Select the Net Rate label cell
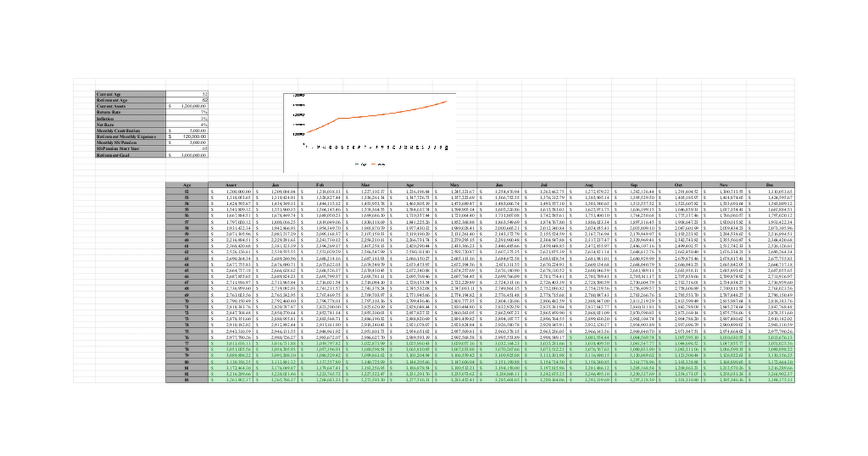The image size is (868, 456). pyautogui.click(x=130, y=124)
